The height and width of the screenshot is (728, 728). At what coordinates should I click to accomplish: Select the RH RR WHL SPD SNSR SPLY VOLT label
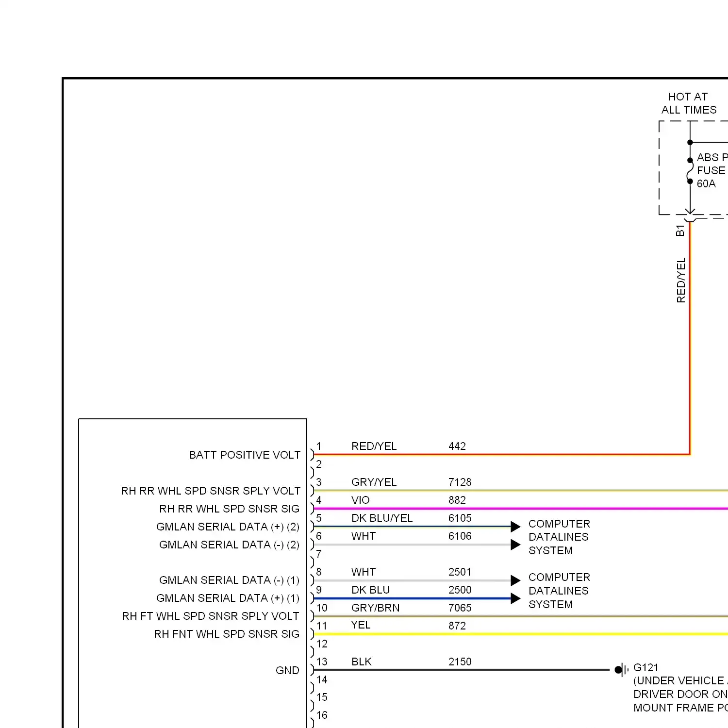pos(211,491)
